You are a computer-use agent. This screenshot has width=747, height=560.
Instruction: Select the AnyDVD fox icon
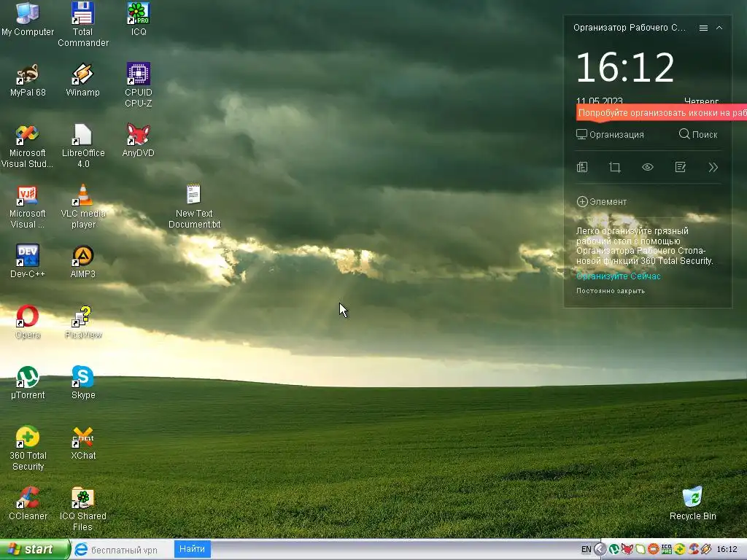coord(138,141)
